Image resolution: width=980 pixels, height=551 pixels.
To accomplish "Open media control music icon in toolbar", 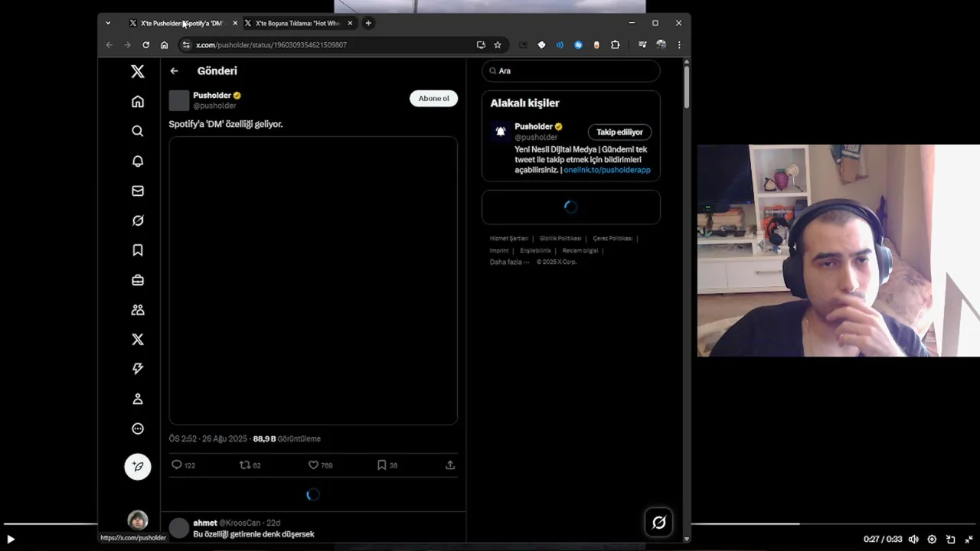I will click(x=642, y=45).
